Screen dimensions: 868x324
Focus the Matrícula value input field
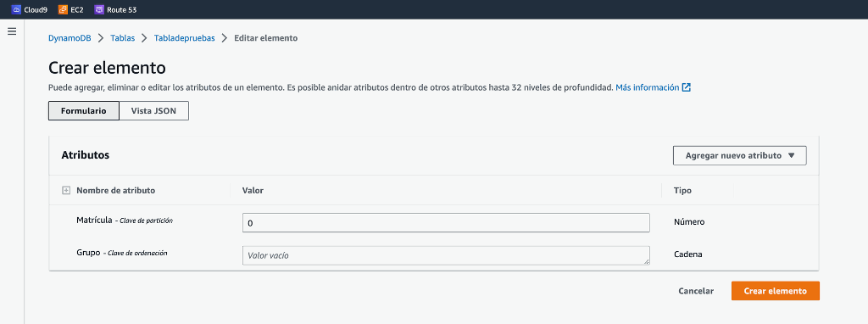(446, 223)
